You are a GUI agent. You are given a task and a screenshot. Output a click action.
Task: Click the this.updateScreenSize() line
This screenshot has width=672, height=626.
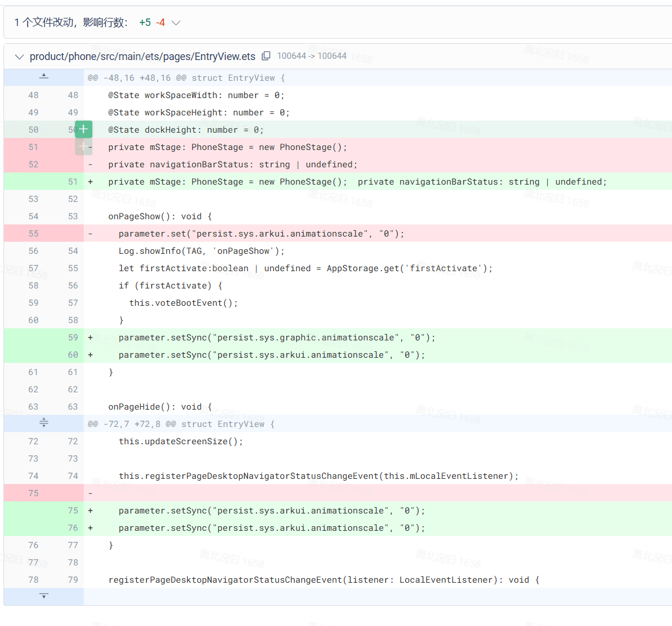tap(181, 441)
